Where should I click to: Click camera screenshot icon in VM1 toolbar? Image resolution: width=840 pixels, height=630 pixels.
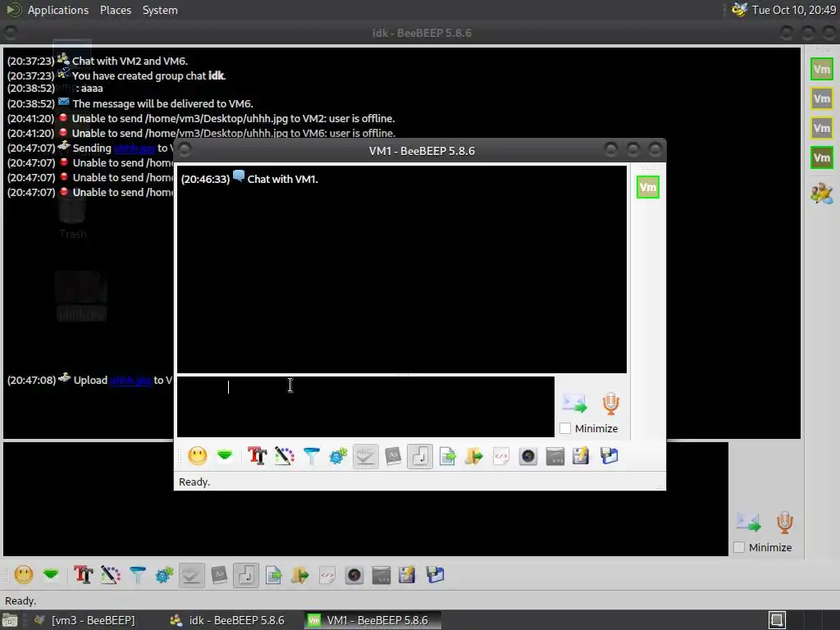[528, 456]
